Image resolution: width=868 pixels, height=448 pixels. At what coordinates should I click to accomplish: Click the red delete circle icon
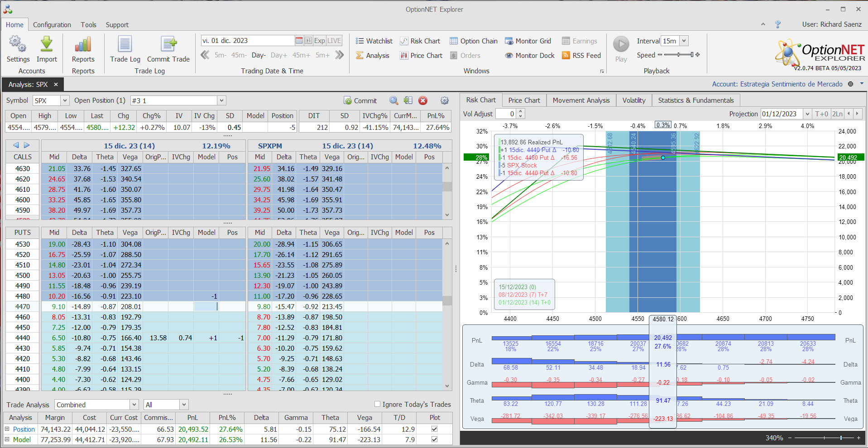click(423, 100)
